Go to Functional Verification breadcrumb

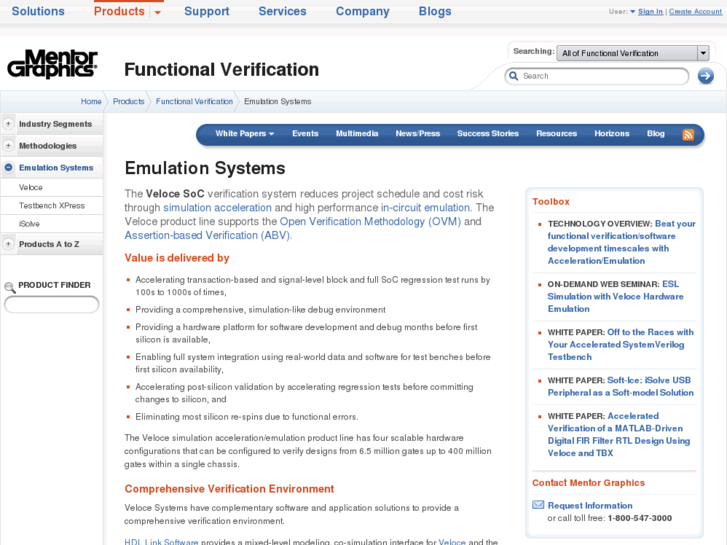pyautogui.click(x=194, y=101)
